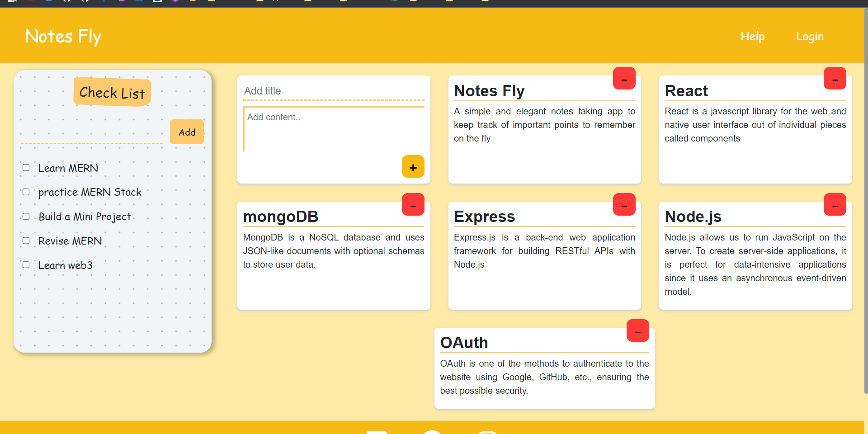This screenshot has height=434, width=868.
Task: Click the Express note description text
Action: pyautogui.click(x=544, y=251)
